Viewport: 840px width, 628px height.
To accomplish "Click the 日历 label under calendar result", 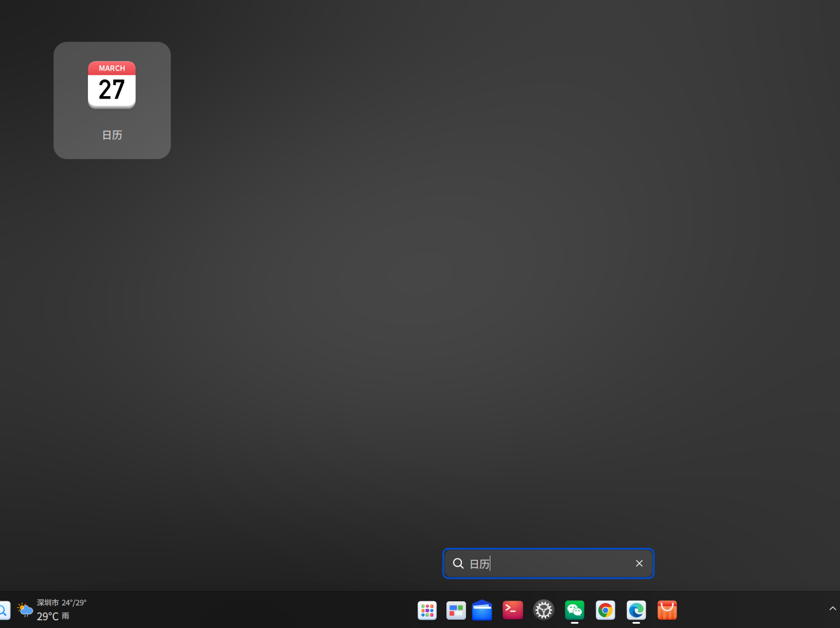I will (x=112, y=135).
